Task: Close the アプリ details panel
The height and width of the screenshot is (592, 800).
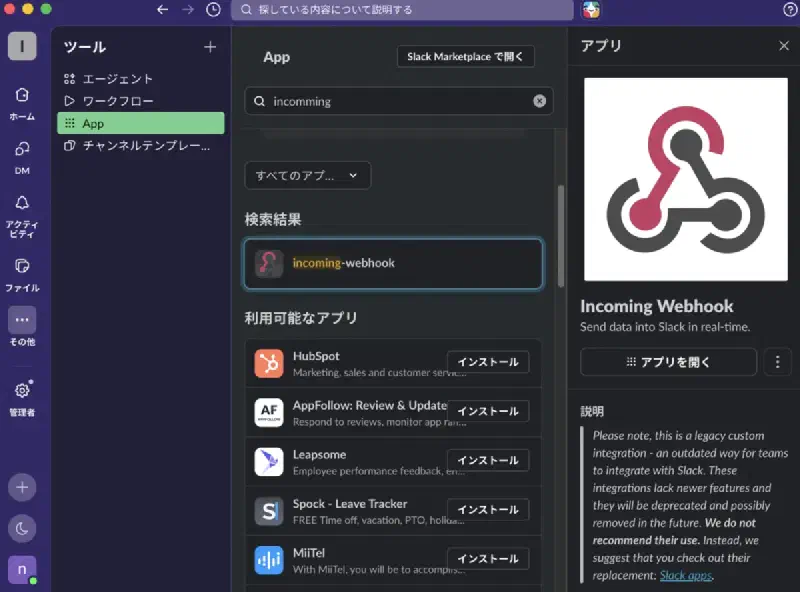Action: click(784, 46)
